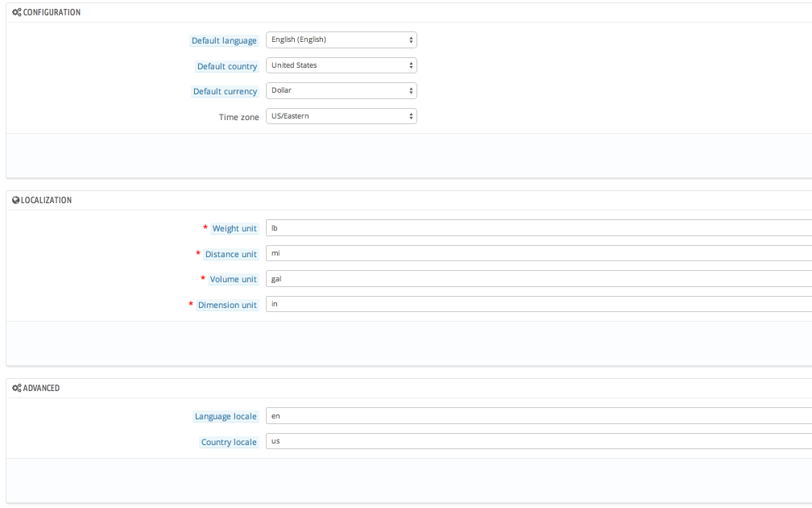The width and height of the screenshot is (812, 508).
Task: Click the Localization globe icon
Action: [16, 200]
